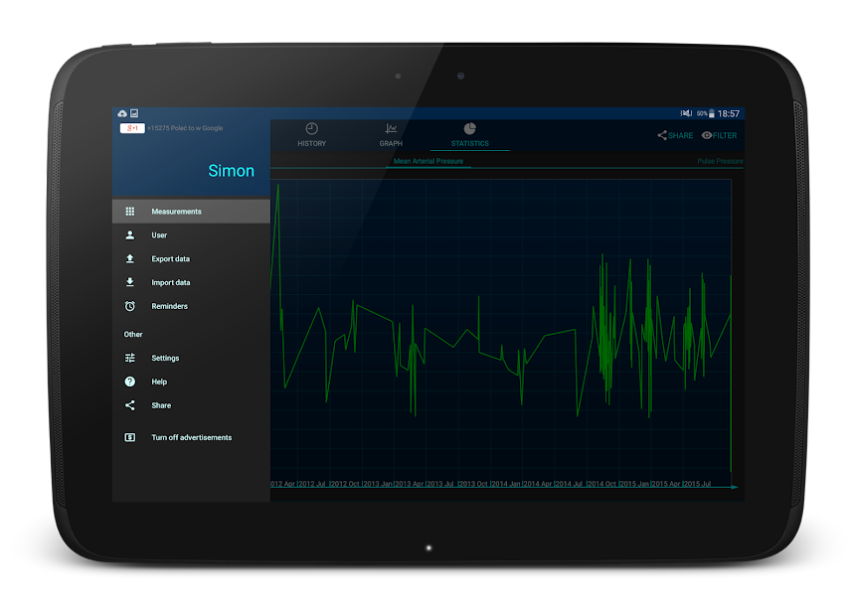This screenshot has width=855, height=616.
Task: Click the 2013 Jan marker on timeline axis
Action: pyautogui.click(x=378, y=484)
